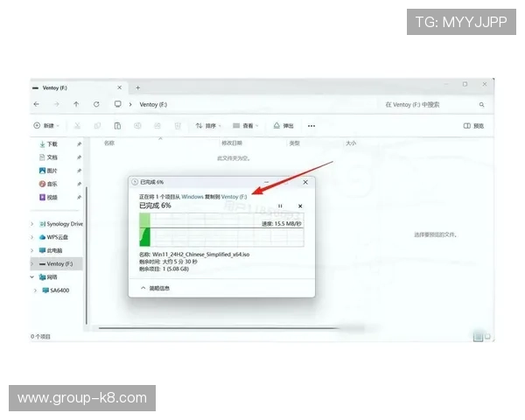Screen dimensions: 525x420
Task: Click the 0 个项目 status bar text
Action: point(40,337)
